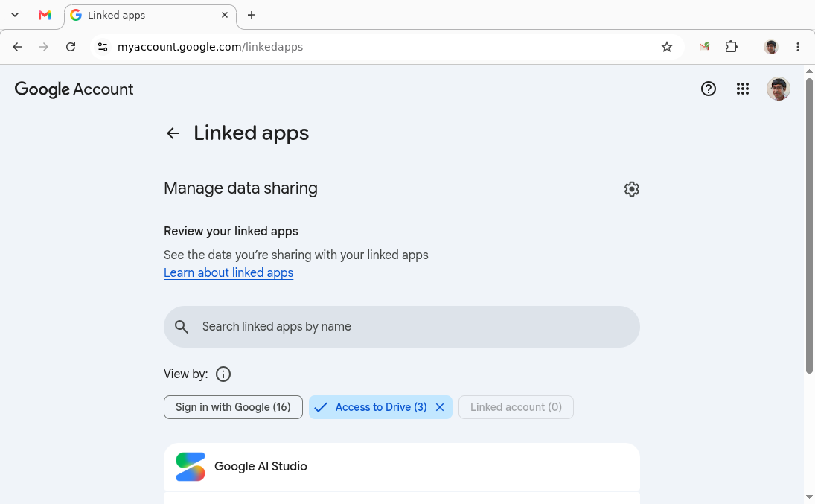Go forward in browser history
Screen dimensions: 815x504
coord(44,47)
